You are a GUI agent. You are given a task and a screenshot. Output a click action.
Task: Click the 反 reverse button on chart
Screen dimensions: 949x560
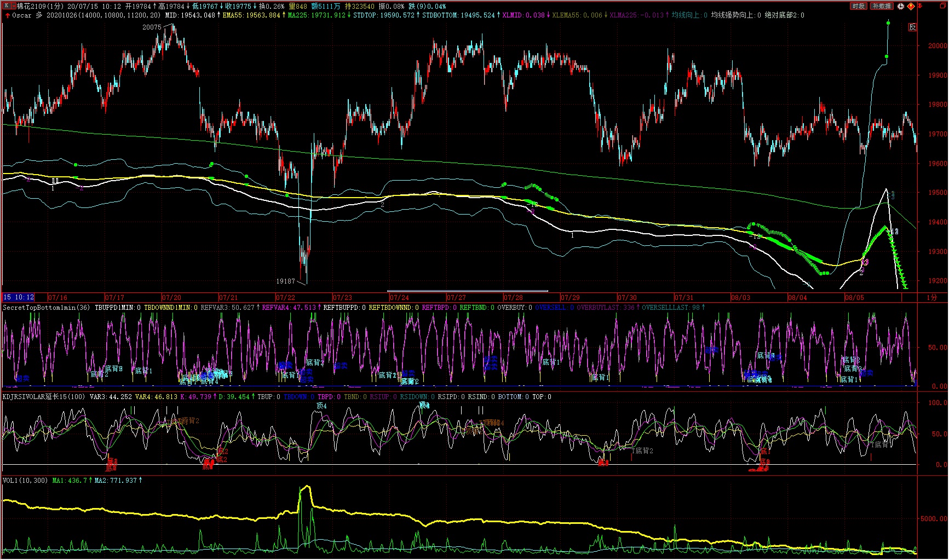click(912, 27)
